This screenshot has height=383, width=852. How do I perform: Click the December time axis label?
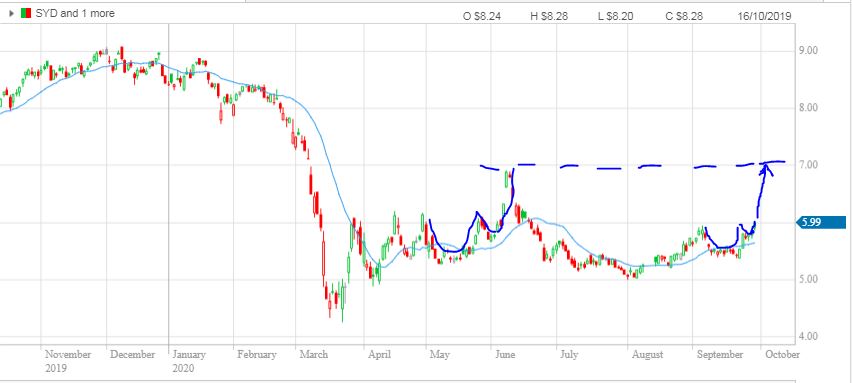pyautogui.click(x=133, y=355)
